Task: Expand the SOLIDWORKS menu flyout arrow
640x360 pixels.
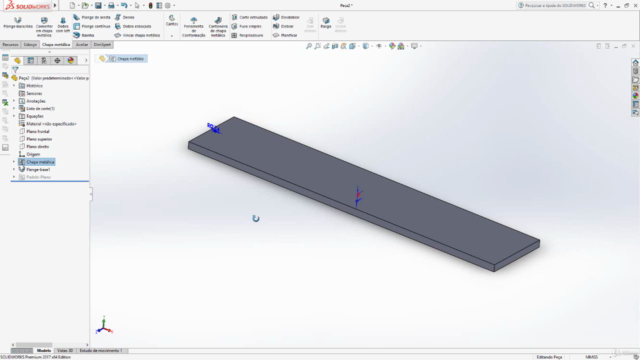Action: click(x=55, y=5)
